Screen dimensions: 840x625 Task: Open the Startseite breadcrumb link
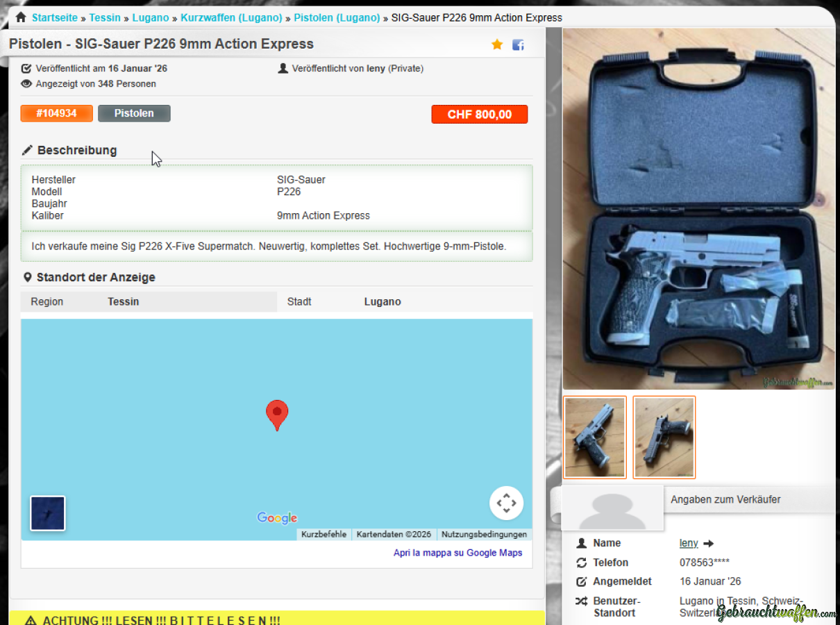coord(55,17)
